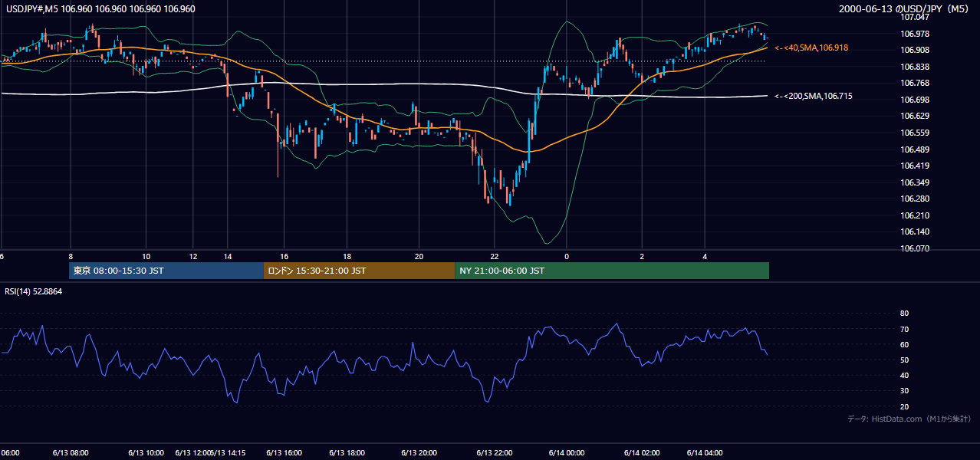This screenshot has width=980, height=460.
Task: Click price axis value 106.838
Action: pyautogui.click(x=915, y=67)
